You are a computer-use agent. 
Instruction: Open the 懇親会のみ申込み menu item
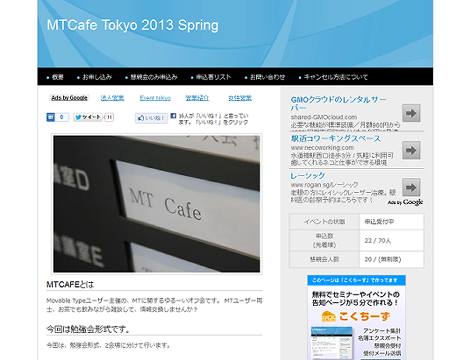[x=154, y=77]
